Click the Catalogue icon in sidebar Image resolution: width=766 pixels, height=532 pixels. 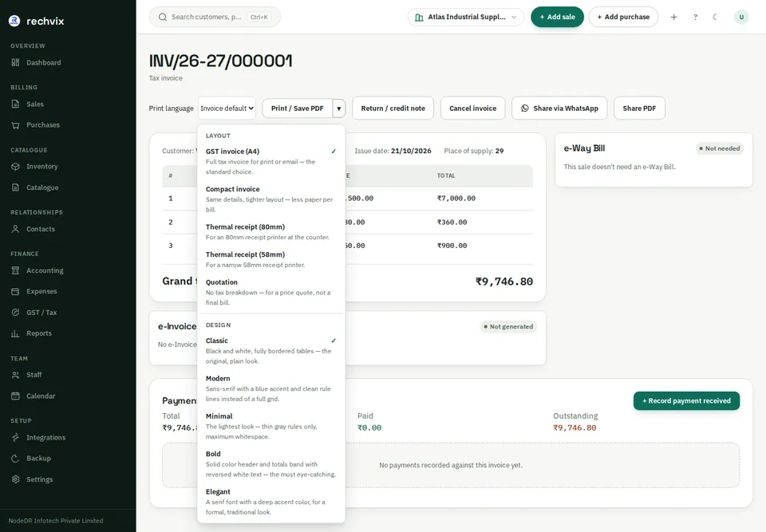click(15, 187)
